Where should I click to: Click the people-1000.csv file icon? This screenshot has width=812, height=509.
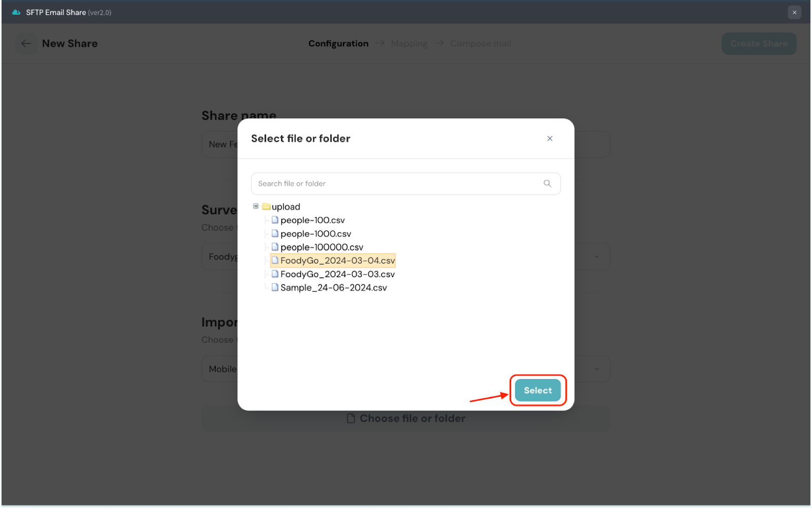pyautogui.click(x=275, y=233)
